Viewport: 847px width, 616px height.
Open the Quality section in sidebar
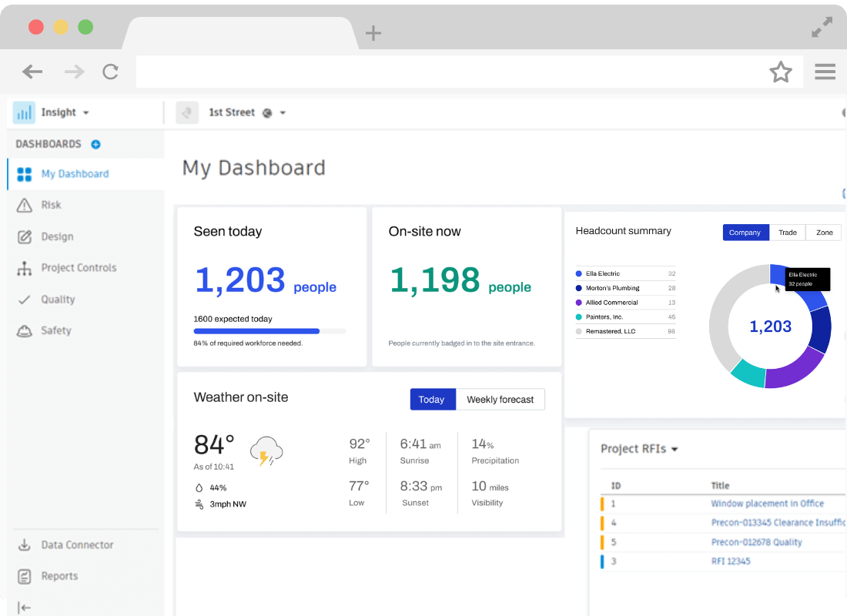coord(58,300)
